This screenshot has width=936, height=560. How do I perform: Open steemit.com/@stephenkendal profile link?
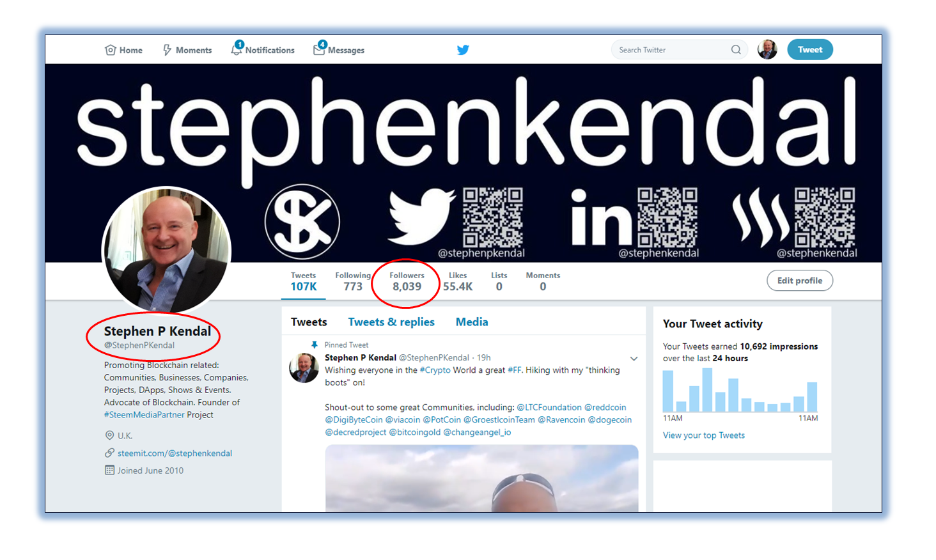tap(175, 453)
